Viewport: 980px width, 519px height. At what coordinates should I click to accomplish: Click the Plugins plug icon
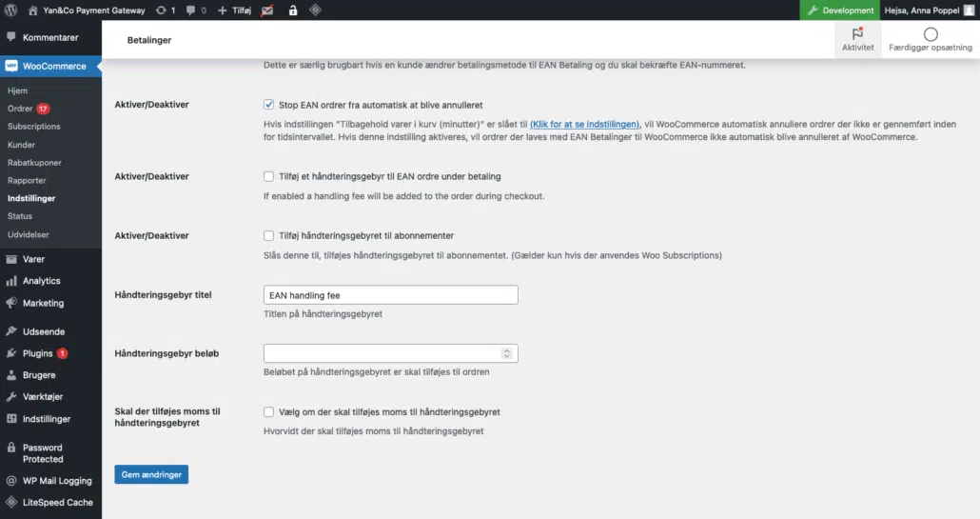click(11, 353)
